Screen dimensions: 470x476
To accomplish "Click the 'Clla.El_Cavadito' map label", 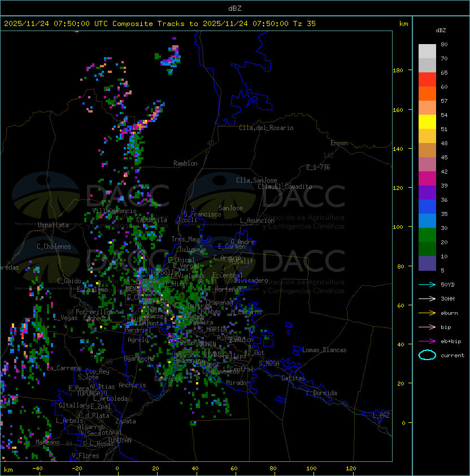I will click(285, 187).
